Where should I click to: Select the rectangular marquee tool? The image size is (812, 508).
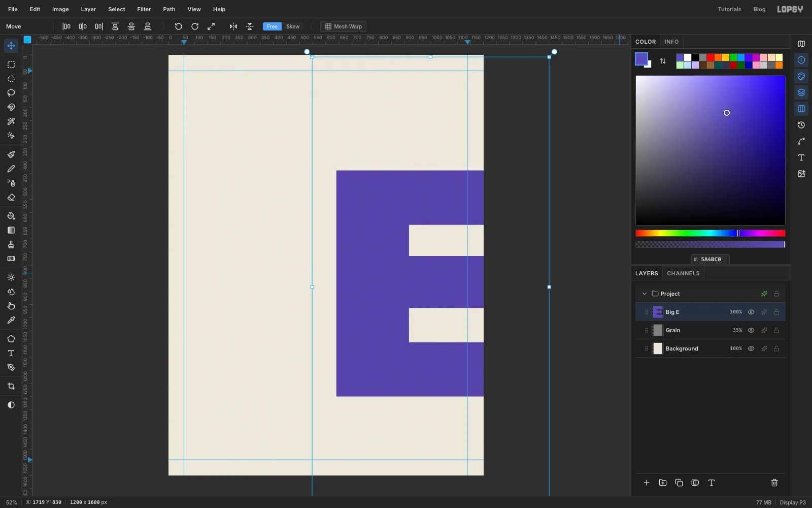[x=11, y=65]
